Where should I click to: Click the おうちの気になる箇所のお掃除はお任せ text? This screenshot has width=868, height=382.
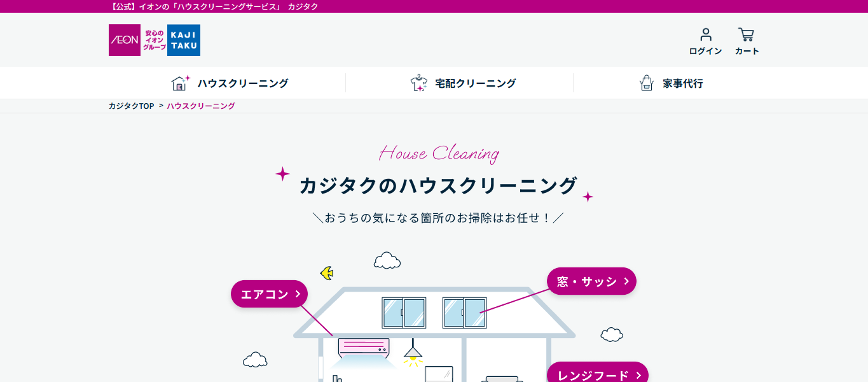pyautogui.click(x=438, y=218)
